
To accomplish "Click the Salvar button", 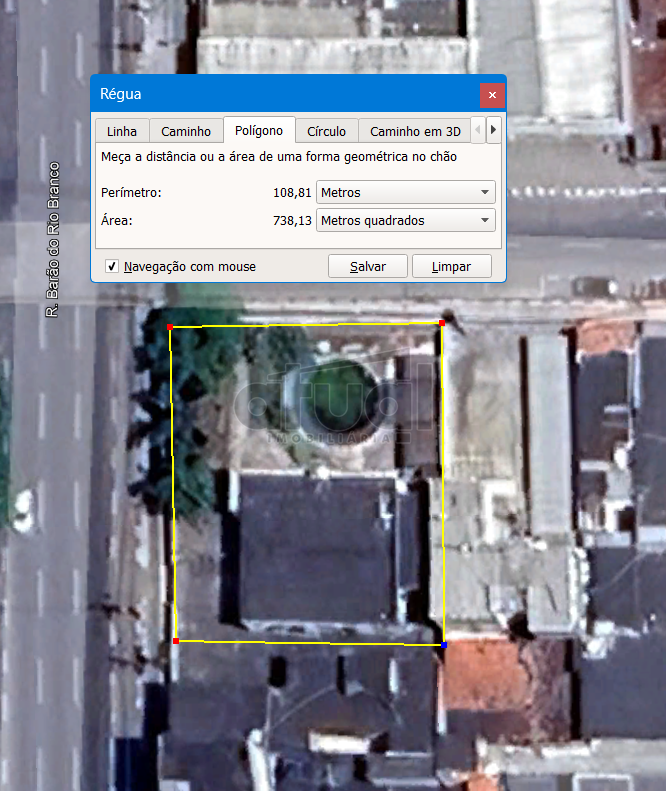I will click(368, 266).
